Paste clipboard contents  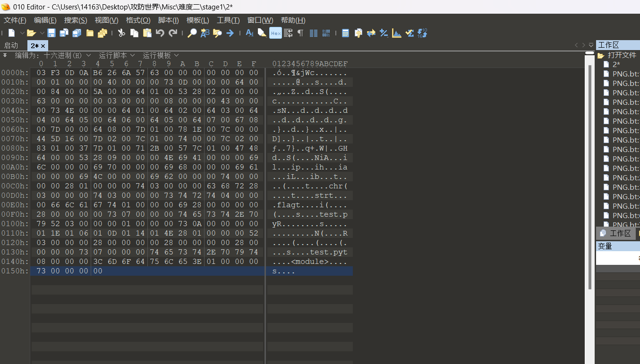[146, 33]
